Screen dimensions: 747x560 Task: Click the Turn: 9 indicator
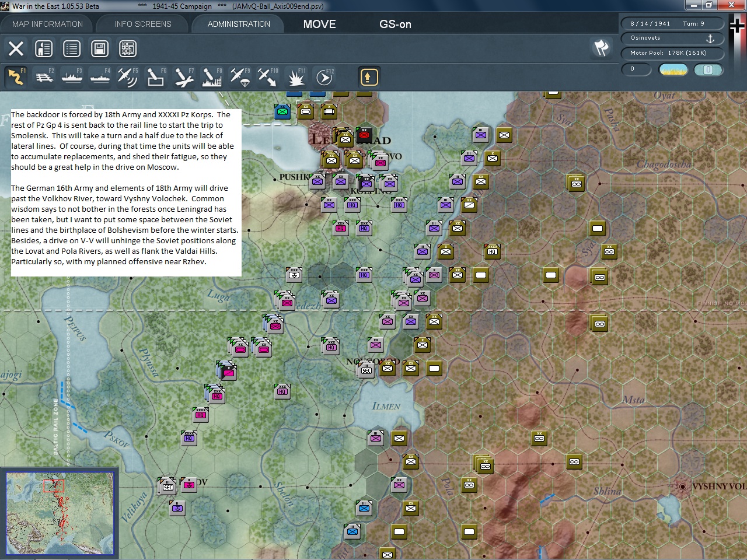[x=693, y=23]
